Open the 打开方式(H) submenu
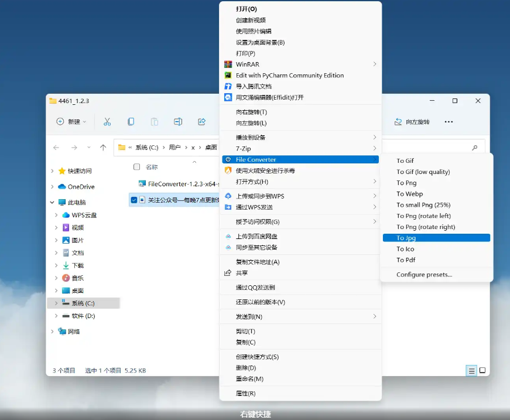 300,182
